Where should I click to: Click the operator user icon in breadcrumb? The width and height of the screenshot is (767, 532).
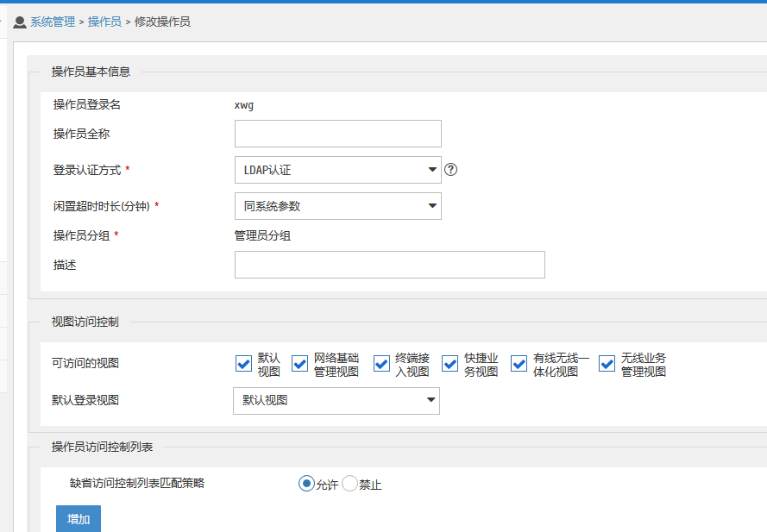coord(20,22)
